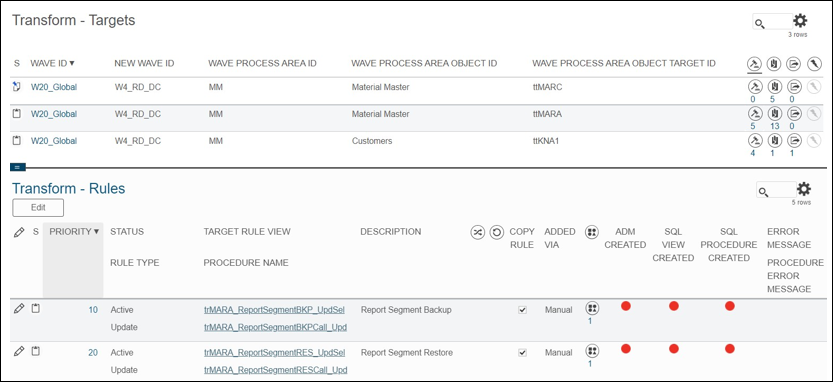Open the export icon for ttMARC
This screenshot has height=382, width=833.
pos(794,86)
